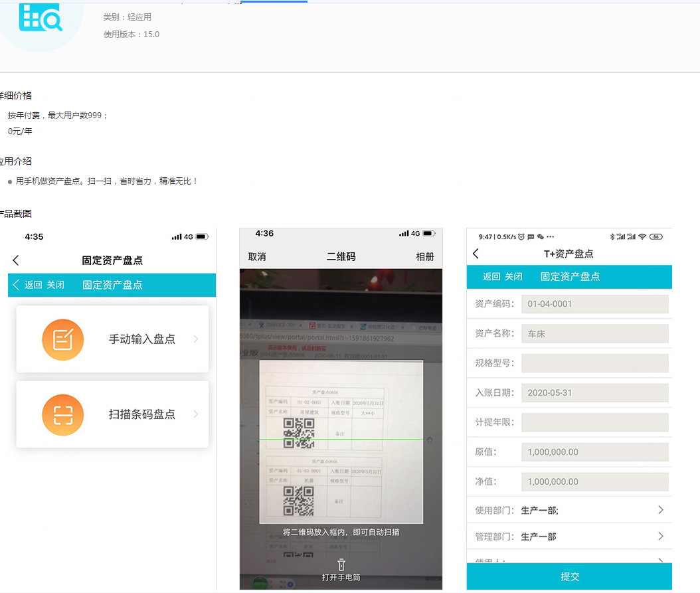Click back arrow beside 固定资产盘点 title
This screenshot has width=700, height=593.
(16, 260)
